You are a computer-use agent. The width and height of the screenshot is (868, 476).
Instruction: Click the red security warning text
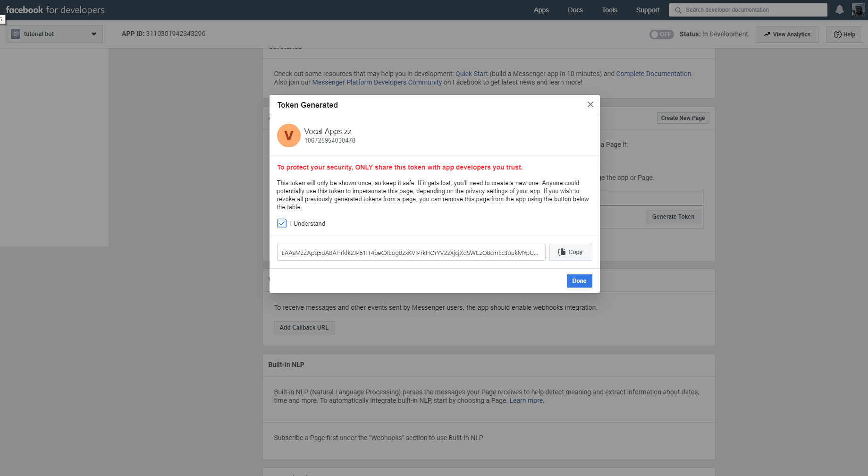[400, 167]
